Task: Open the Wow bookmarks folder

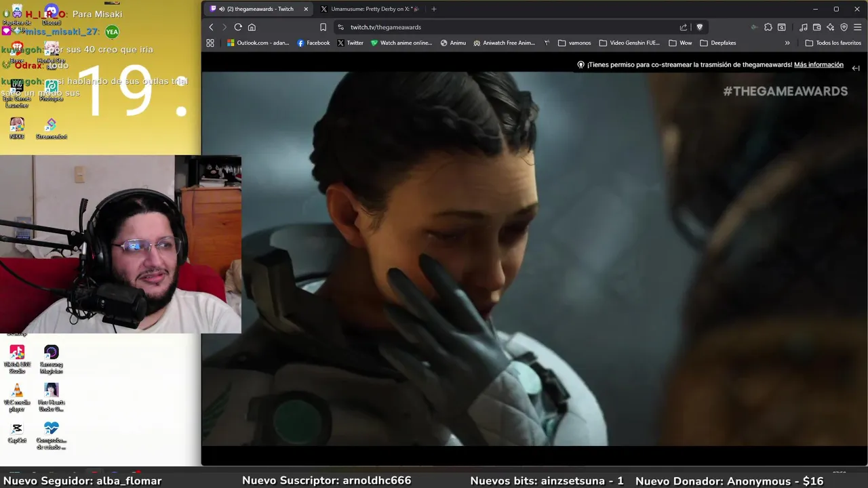Action: 680,43
